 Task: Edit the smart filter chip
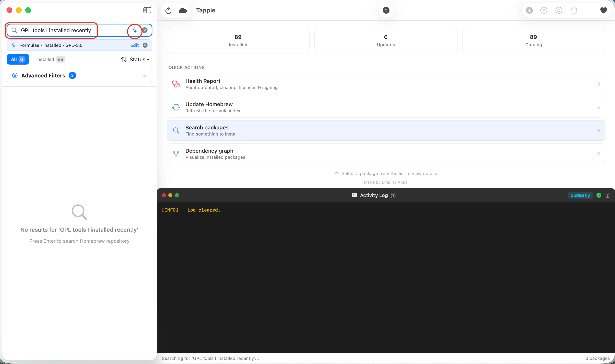click(x=134, y=45)
